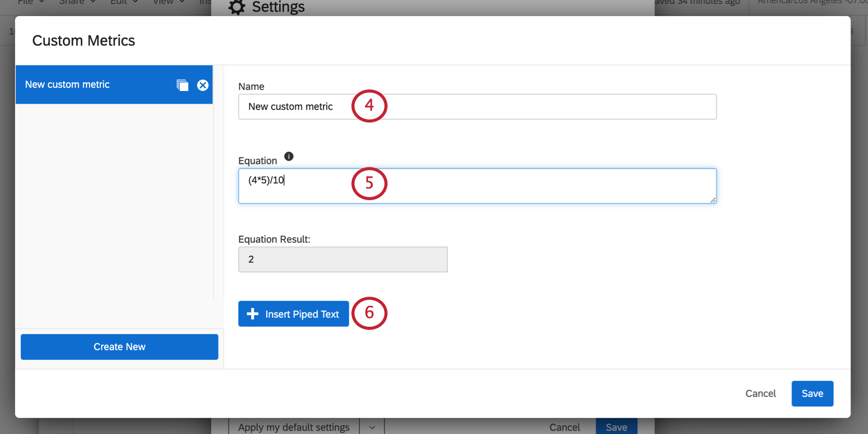The width and height of the screenshot is (868, 434).
Task: Cancel the Custom Metrics dialog
Action: tap(760, 394)
